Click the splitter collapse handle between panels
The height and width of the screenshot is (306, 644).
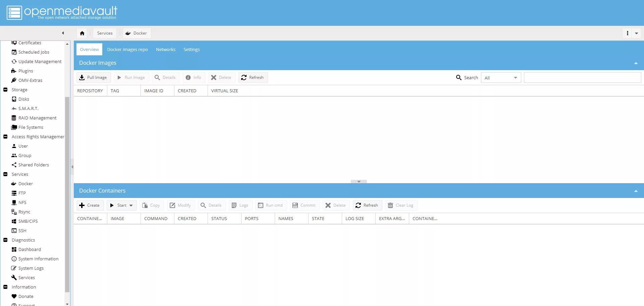tap(359, 182)
